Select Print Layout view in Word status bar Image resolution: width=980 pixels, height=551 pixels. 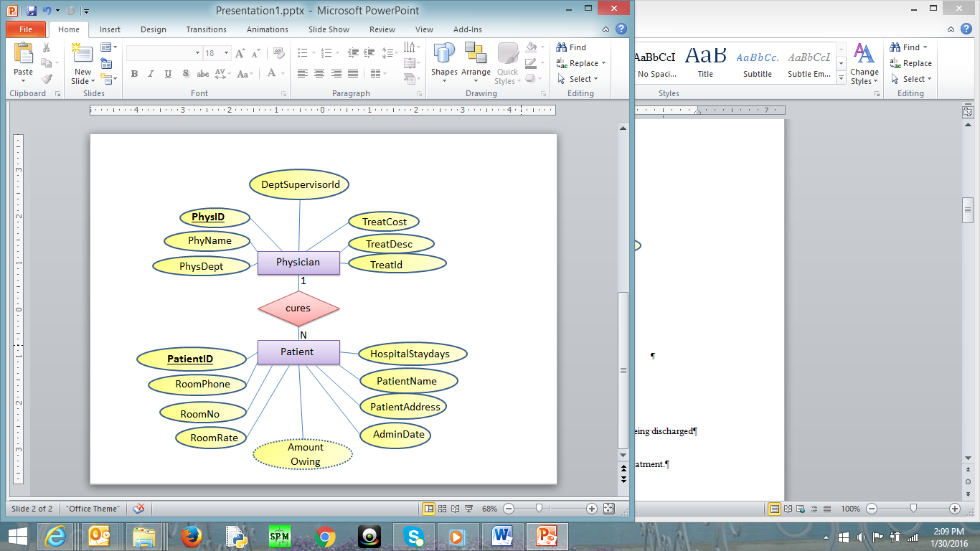(775, 509)
